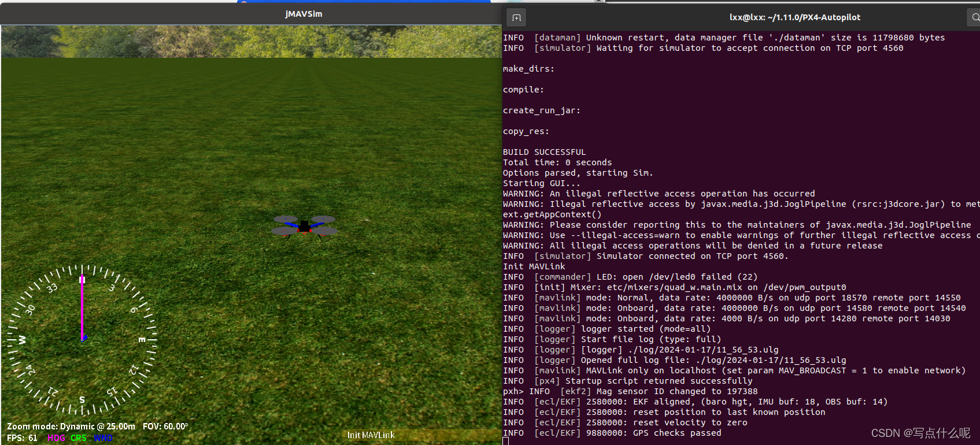The width and height of the screenshot is (980, 445).
Task: Click the 'create_run_jar:' terminal line
Action: 542,110
